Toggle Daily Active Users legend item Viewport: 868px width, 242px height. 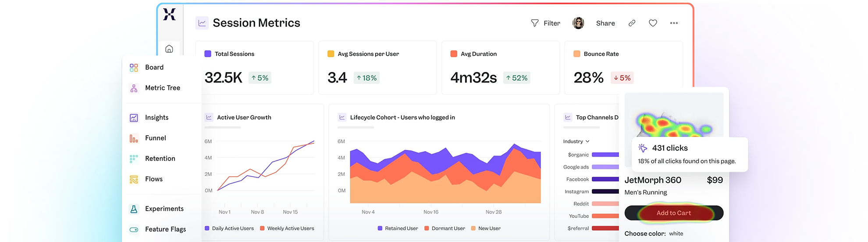tap(229, 228)
